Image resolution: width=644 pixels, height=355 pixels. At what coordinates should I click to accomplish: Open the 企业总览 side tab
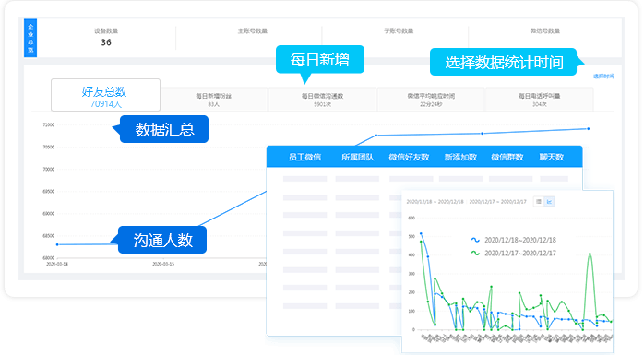point(30,38)
